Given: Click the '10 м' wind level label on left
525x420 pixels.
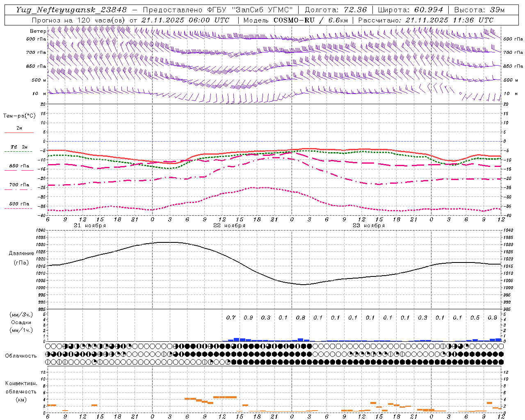Looking at the screenshot, I should coord(39,94).
